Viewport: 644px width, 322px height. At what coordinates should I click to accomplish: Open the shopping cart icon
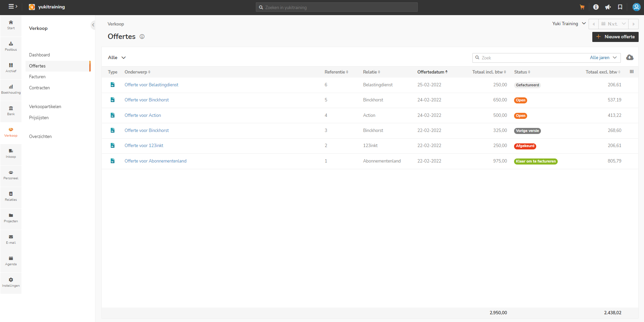[x=582, y=7]
